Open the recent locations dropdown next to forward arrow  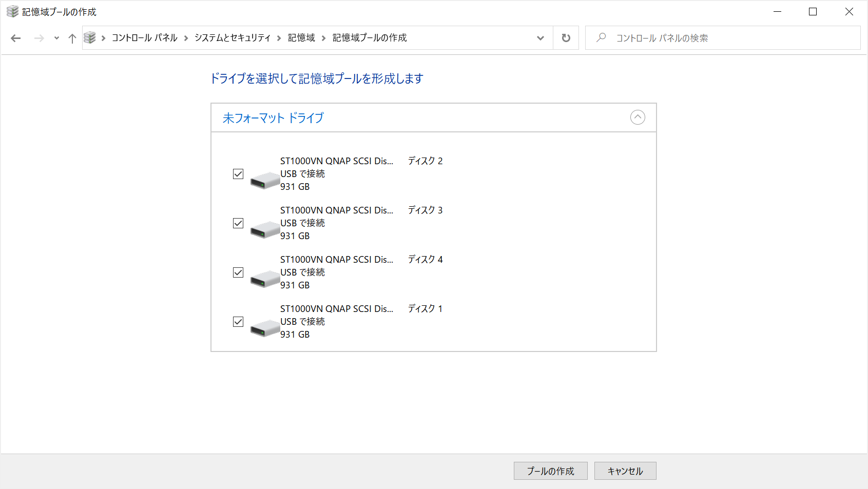click(x=56, y=37)
